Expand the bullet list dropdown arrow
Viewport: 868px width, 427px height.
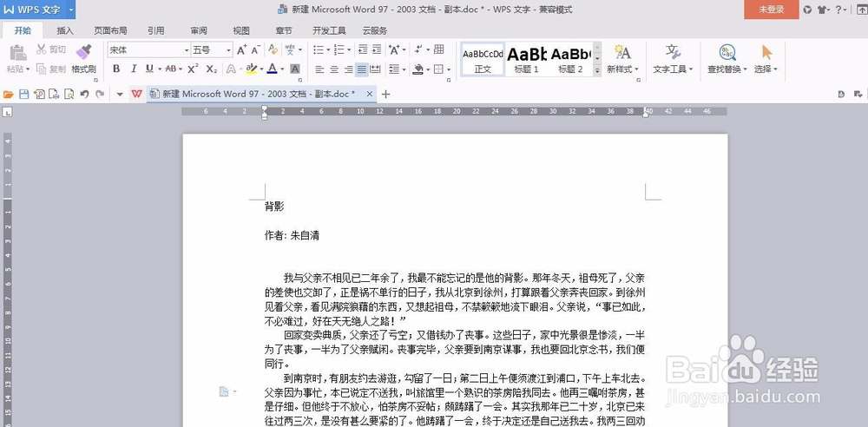328,49
